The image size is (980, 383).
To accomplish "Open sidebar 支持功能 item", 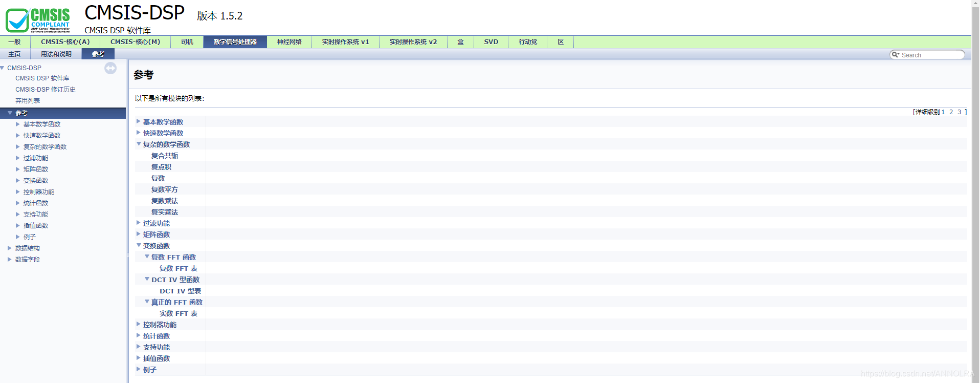I will (x=36, y=215).
